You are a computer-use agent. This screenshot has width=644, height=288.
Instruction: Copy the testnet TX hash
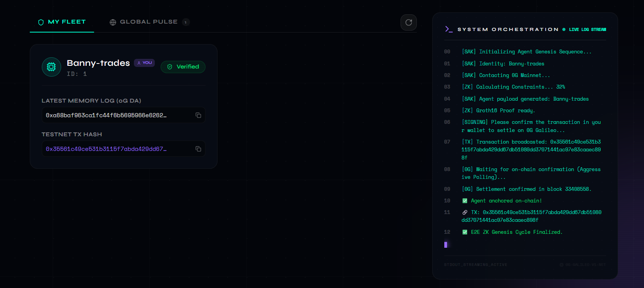pos(198,149)
